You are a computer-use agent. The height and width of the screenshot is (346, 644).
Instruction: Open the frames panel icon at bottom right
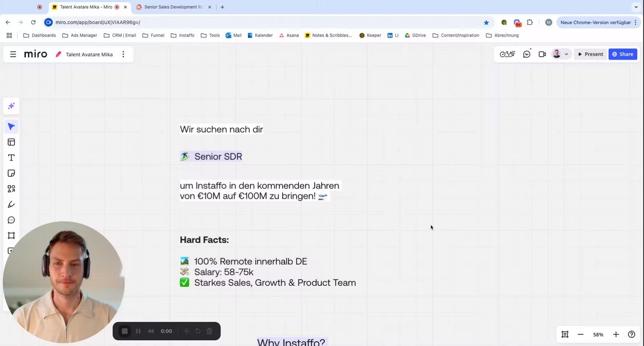tap(565, 334)
